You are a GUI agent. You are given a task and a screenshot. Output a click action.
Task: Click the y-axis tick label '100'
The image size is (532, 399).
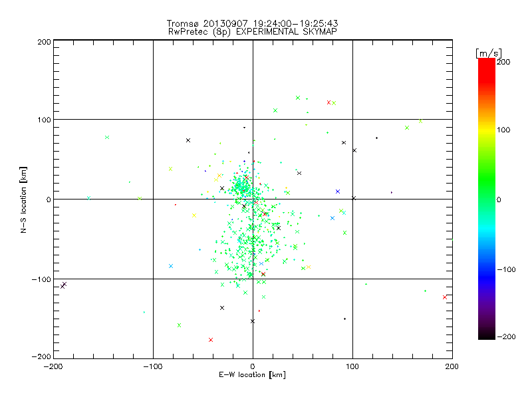[44, 120]
